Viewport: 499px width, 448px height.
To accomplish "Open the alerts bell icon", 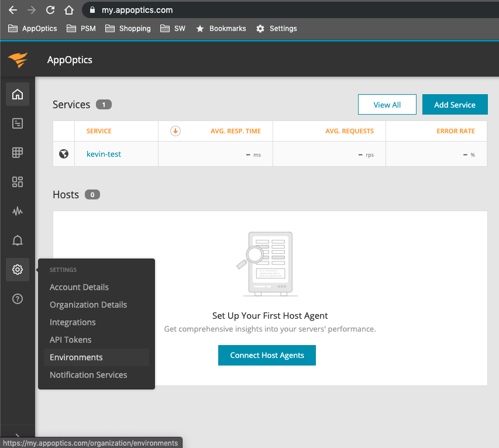I will point(18,240).
